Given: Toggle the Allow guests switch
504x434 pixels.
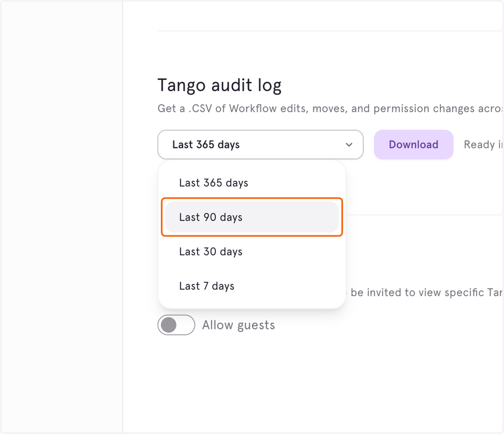Looking at the screenshot, I should (176, 325).
